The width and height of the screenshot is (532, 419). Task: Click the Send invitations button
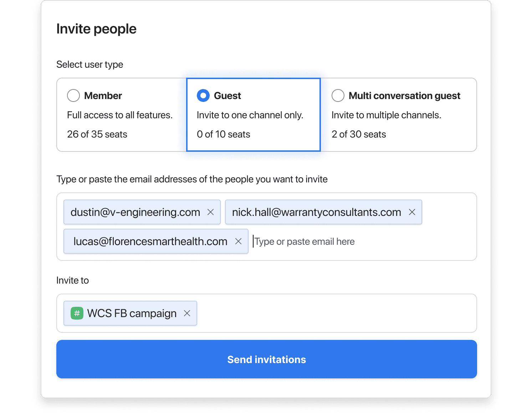pos(266,359)
